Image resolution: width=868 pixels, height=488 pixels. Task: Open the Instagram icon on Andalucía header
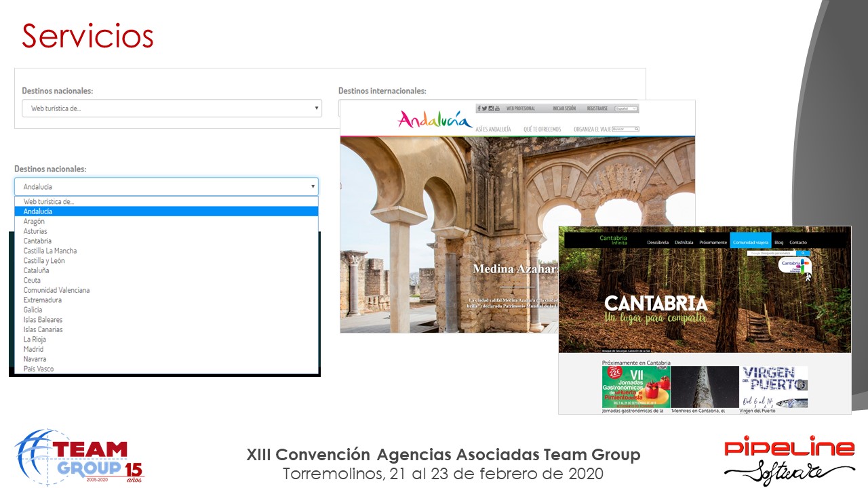(491, 108)
